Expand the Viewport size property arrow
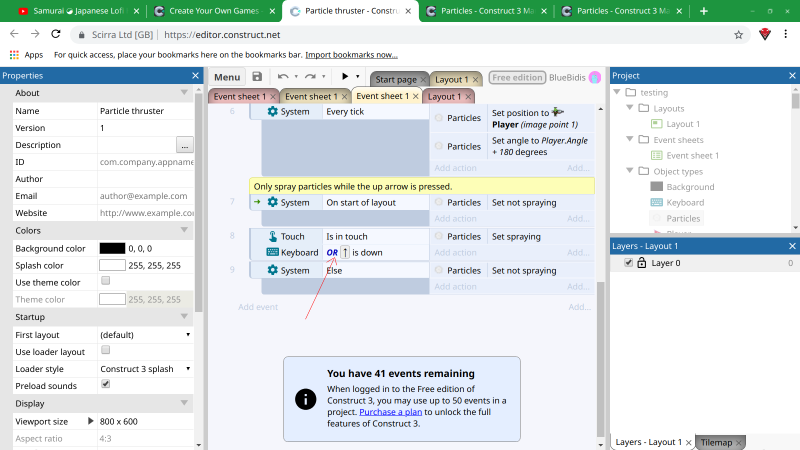 90,421
